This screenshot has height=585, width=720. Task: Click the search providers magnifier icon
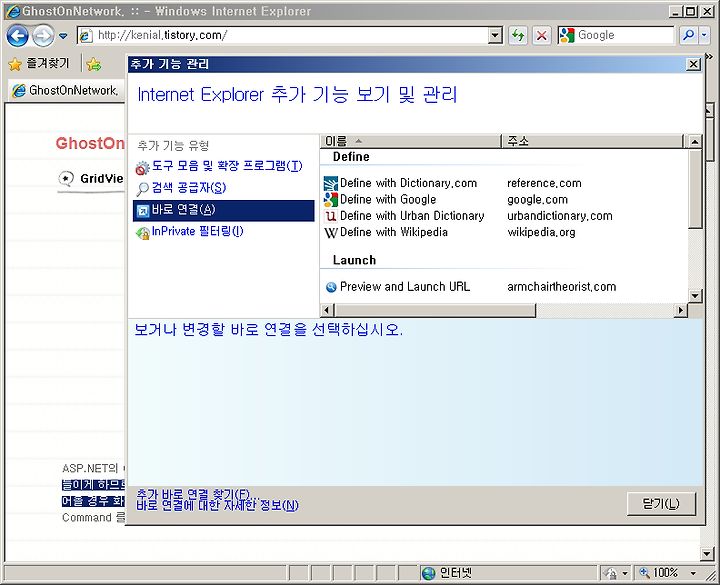tap(142, 189)
